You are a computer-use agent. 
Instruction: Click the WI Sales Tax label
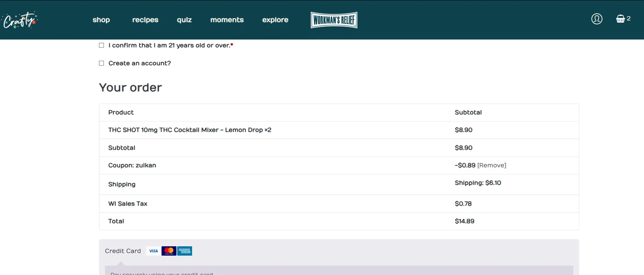point(128,204)
